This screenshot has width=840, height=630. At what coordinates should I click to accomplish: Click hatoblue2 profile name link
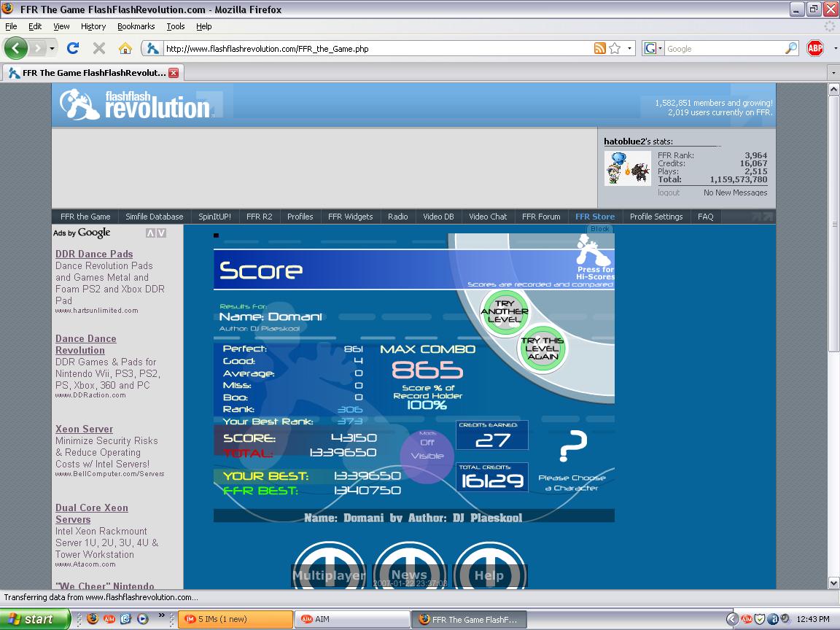625,141
